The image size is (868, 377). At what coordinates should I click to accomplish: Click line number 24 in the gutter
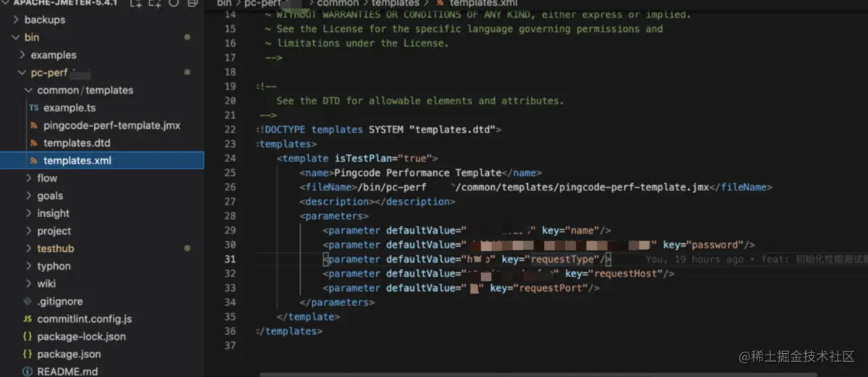(230, 158)
